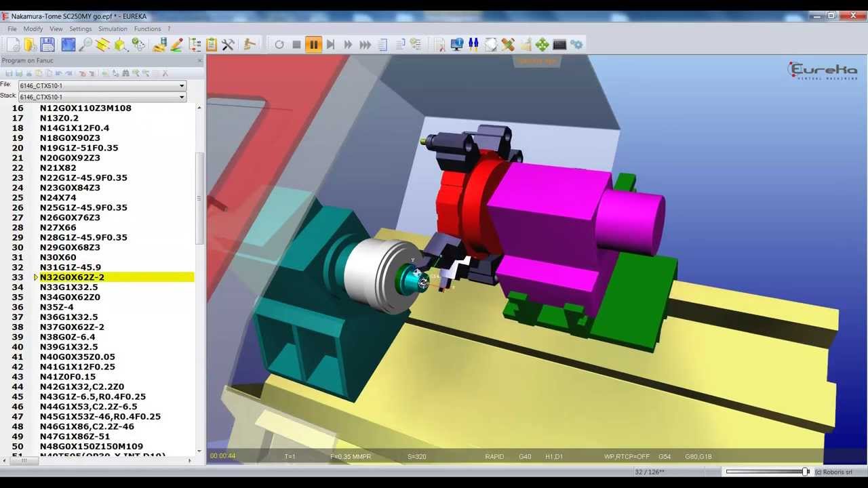The image size is (868, 488).
Task: Stop the simulation
Action: 296,45
